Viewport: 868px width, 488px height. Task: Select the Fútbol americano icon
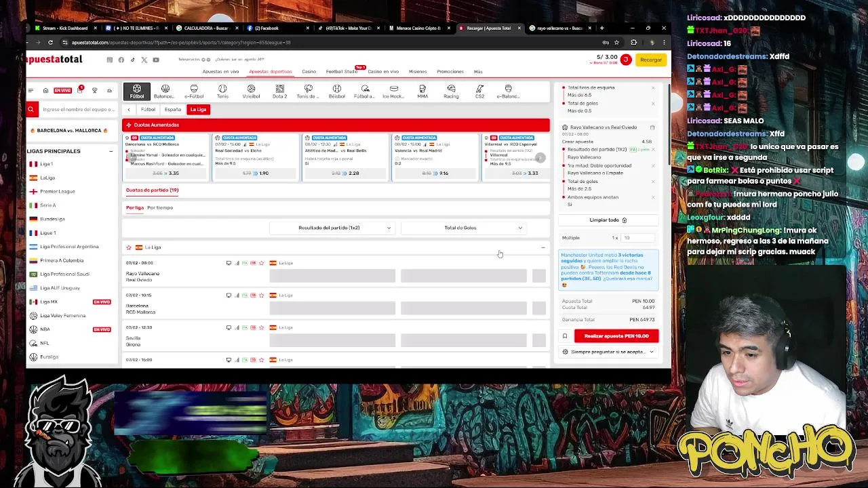tap(365, 91)
